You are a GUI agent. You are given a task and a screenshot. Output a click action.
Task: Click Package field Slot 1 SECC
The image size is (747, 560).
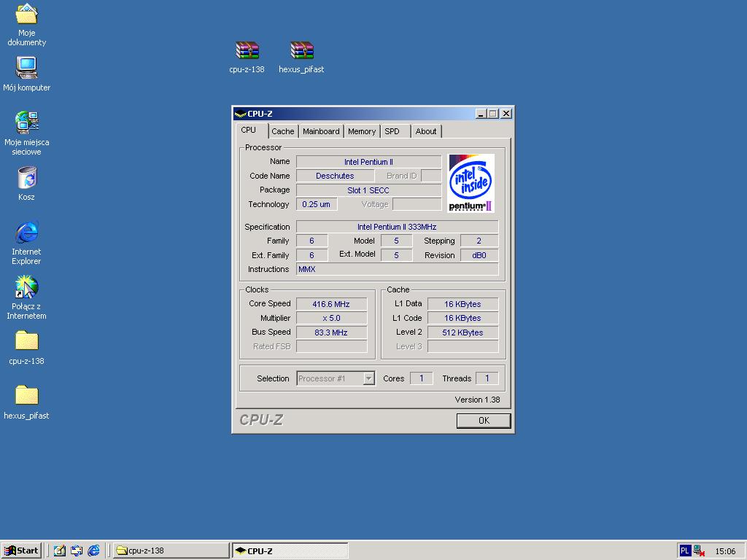pos(368,190)
